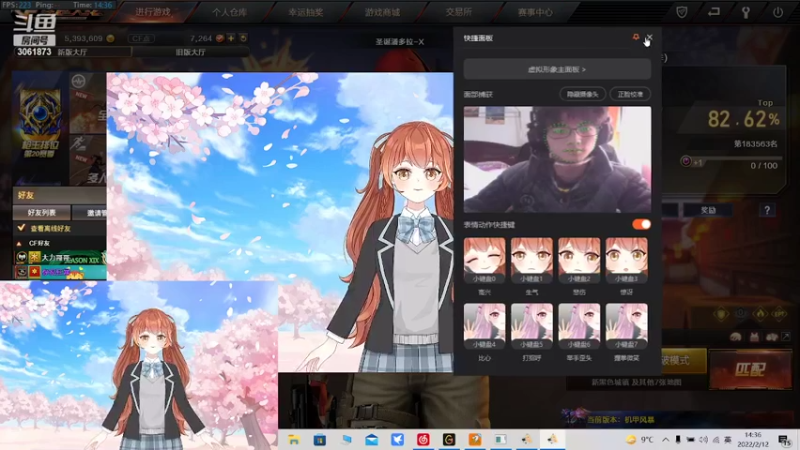Select the 小键盘1 angry expression thumbnail

(532, 260)
